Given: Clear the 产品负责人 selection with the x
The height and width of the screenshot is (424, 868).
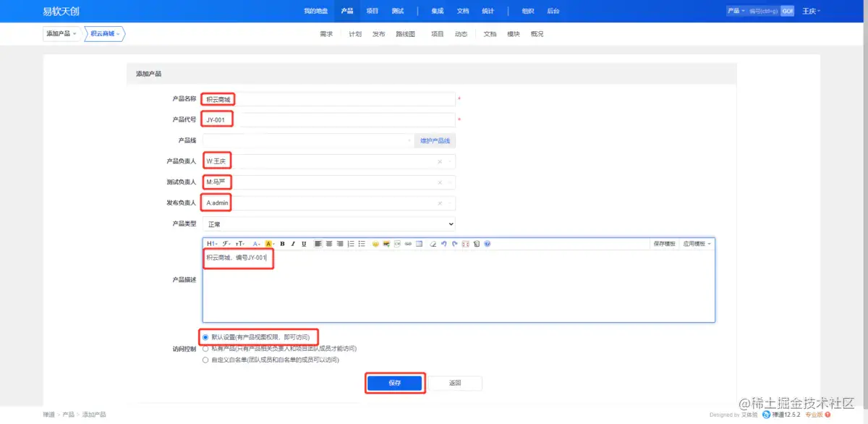Looking at the screenshot, I should (440, 161).
